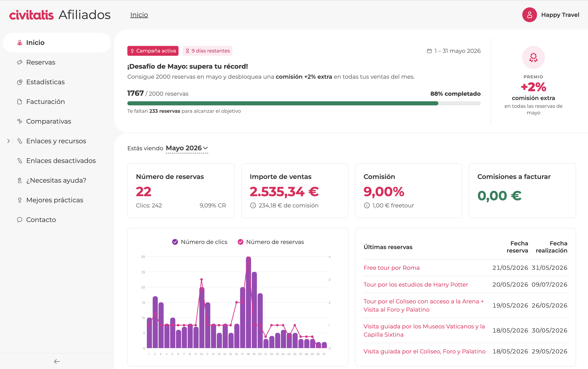588x369 pixels.
Task: Click the info icon next to 1,00 € freetour
Action: point(367,205)
